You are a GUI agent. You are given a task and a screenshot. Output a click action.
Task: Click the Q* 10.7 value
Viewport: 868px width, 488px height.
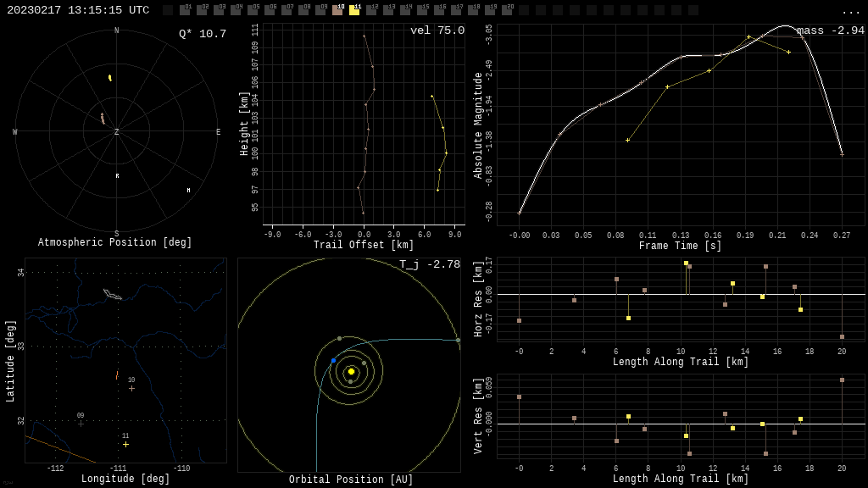203,34
